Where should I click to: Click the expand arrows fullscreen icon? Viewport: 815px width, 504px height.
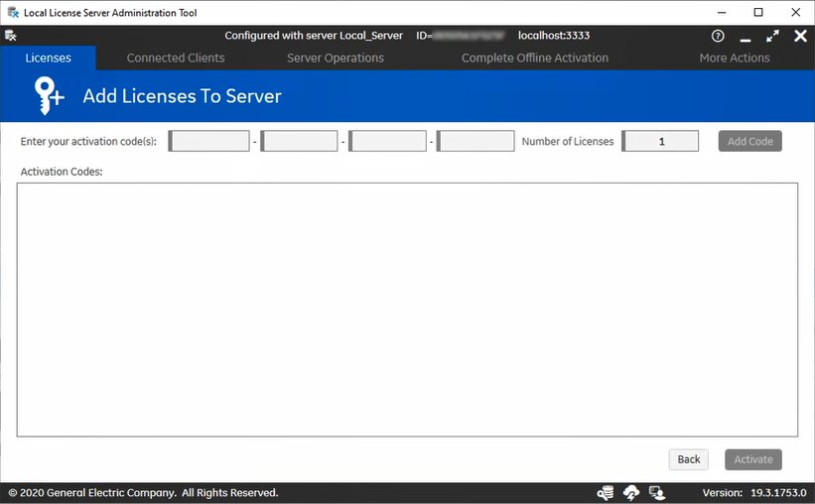click(772, 36)
